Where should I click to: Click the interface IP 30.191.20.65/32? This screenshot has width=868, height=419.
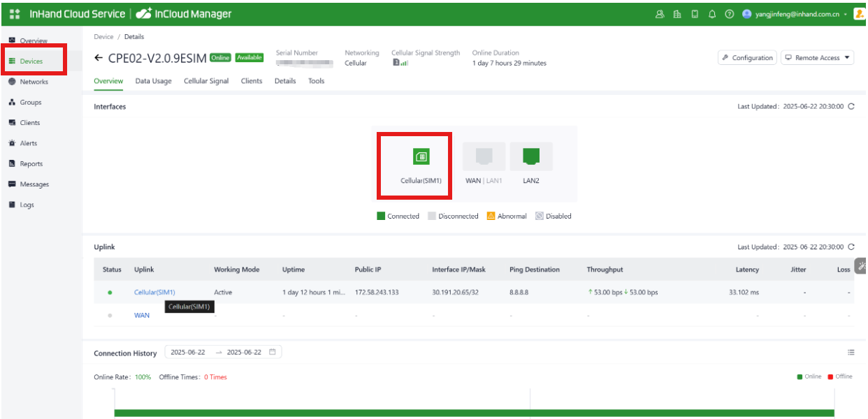point(456,293)
